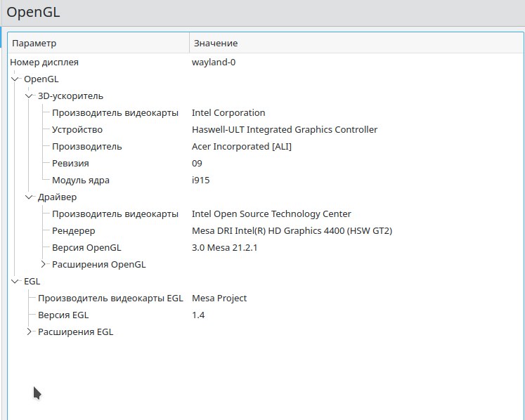525x420 pixels.
Task: Collapse the OpenGL tree node
Action: pyautogui.click(x=15, y=79)
